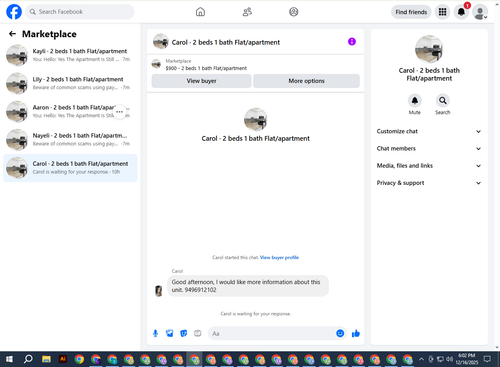Image resolution: width=500 pixels, height=367 pixels.
Task: Expand the Privacy & support section
Action: coord(429,183)
